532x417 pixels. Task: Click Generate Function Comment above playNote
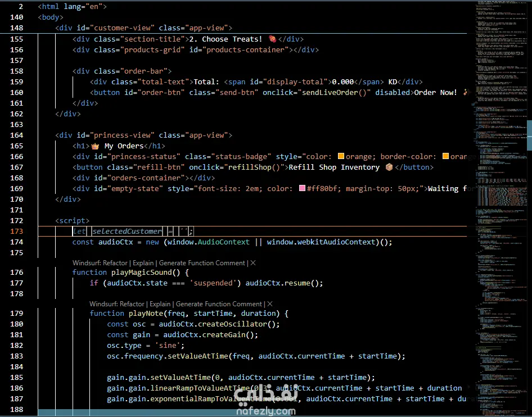click(219, 304)
